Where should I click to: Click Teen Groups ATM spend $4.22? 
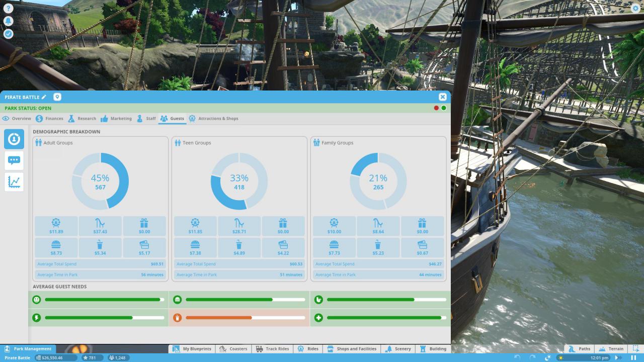283,247
